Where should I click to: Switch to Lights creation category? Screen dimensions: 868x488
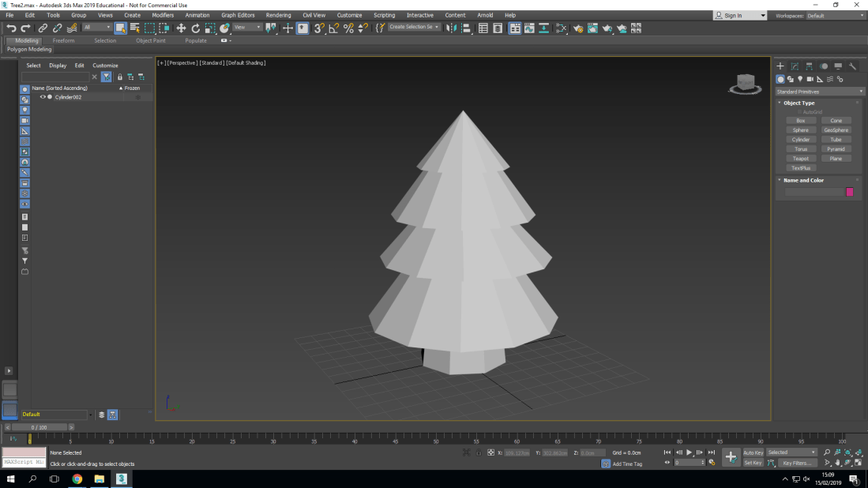(x=800, y=79)
